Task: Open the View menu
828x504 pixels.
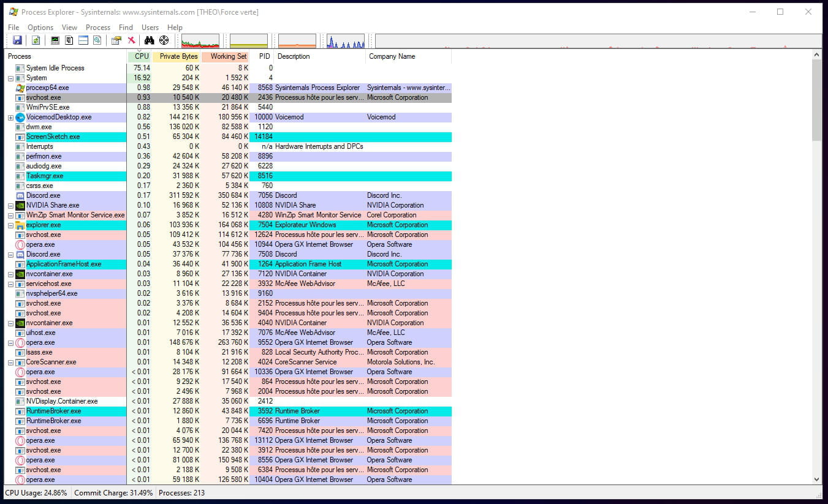Action: point(69,28)
